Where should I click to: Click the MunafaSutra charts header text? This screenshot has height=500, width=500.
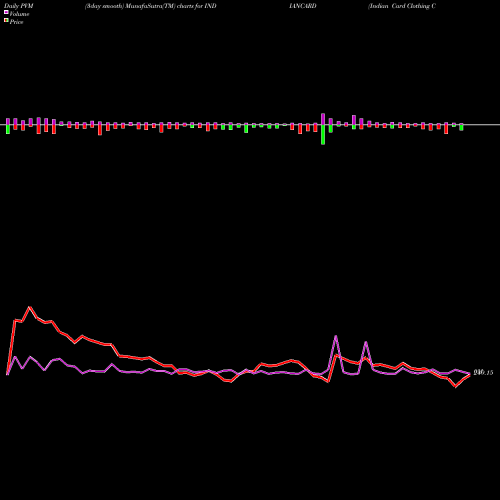(x=151, y=6)
